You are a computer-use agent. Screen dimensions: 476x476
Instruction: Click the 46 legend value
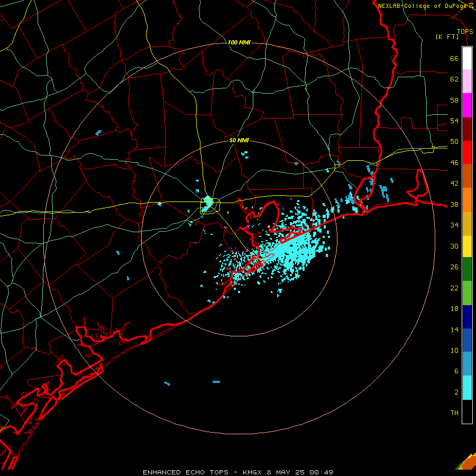point(454,162)
